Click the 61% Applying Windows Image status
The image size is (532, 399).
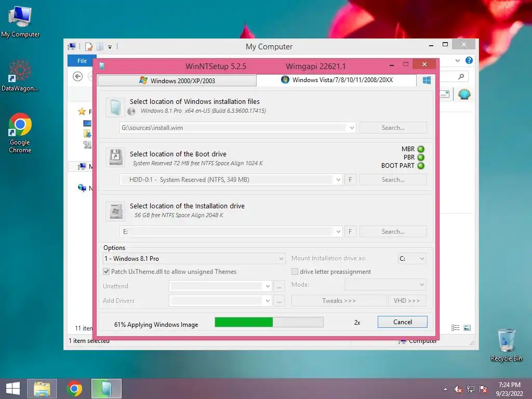click(x=156, y=324)
